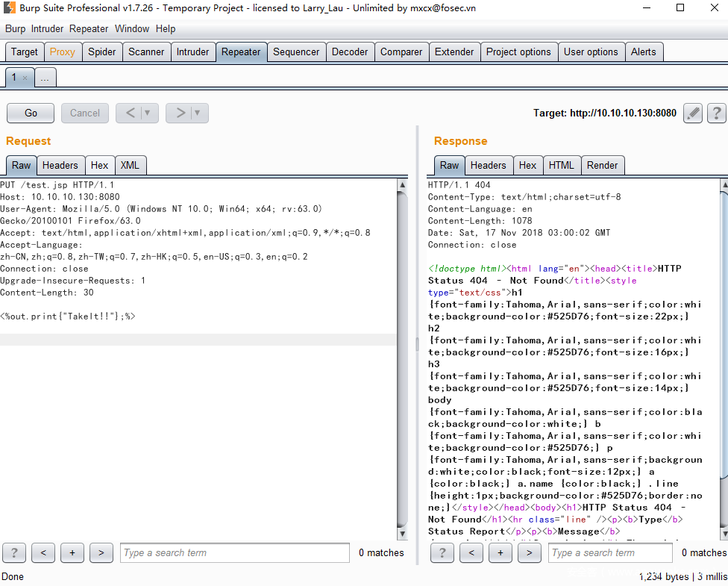Go to next match in request search

(101, 553)
